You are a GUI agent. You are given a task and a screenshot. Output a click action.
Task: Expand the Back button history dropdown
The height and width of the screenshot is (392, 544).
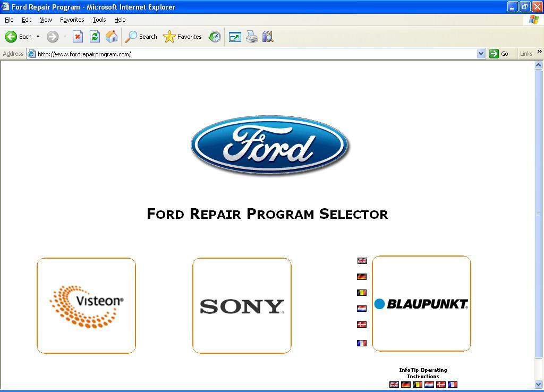point(38,37)
